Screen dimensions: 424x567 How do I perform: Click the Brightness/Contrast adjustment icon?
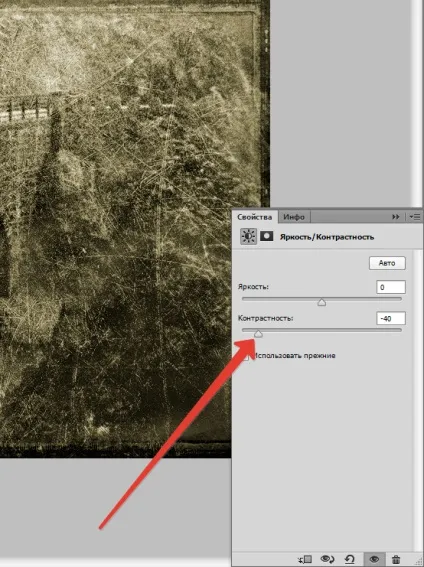248,236
